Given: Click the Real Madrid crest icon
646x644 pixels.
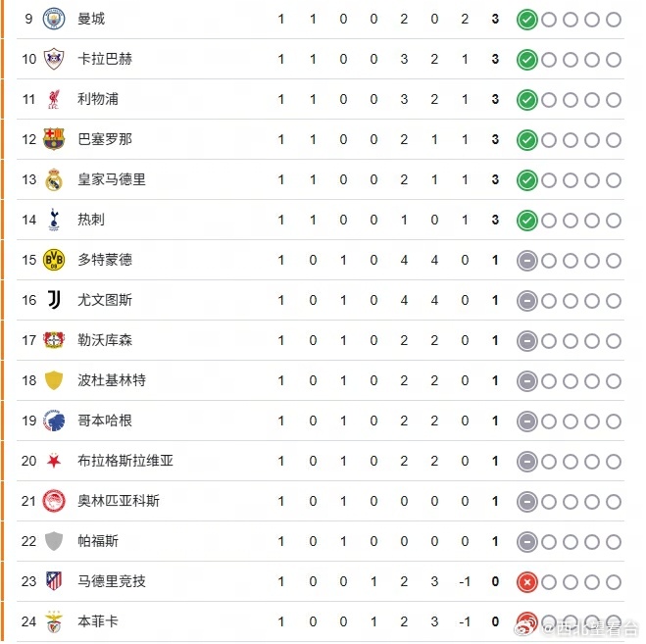Looking at the screenshot, I should click(x=54, y=179).
